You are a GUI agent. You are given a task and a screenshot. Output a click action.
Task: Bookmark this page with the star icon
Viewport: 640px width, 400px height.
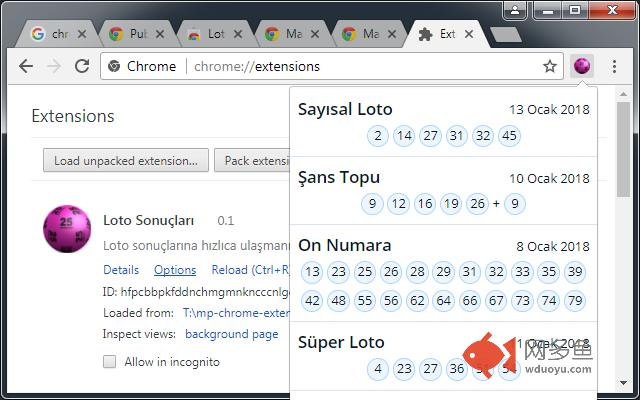(550, 66)
